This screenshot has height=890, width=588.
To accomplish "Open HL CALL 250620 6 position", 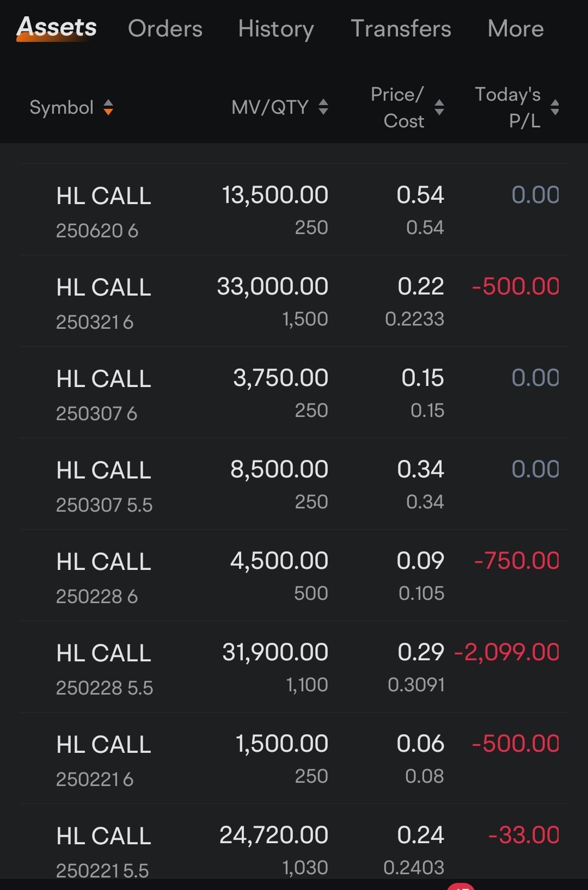I will pos(294,210).
